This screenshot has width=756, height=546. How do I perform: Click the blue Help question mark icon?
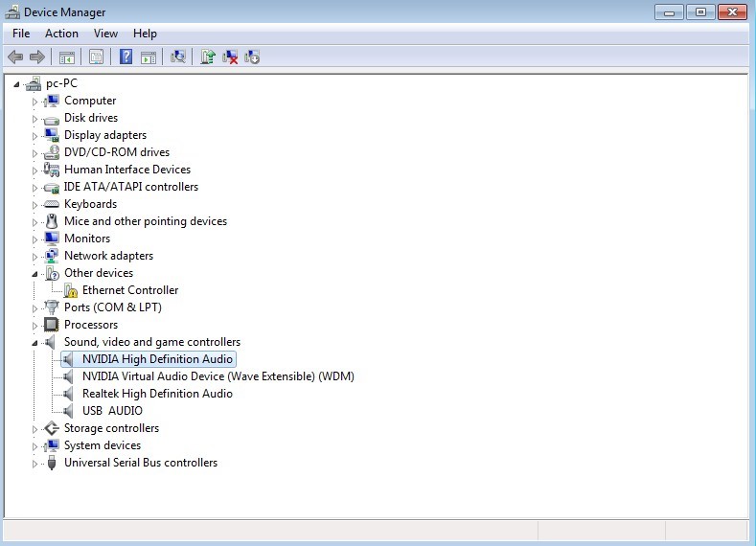[126, 57]
